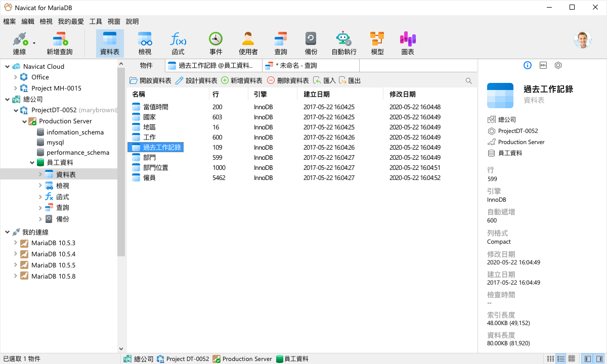
Task: Switch to the 過去工作記錄 @員工資料 tab
Action: tap(214, 65)
